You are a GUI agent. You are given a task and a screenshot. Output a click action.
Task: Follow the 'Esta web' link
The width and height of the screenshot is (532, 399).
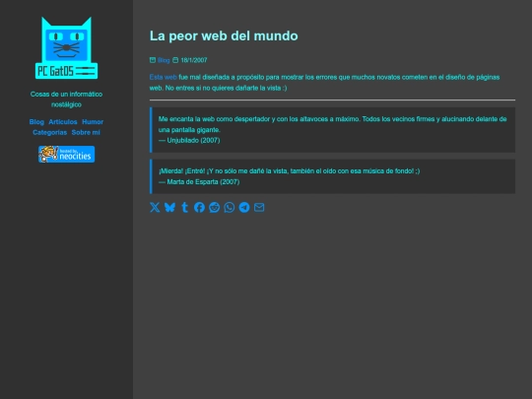point(164,77)
